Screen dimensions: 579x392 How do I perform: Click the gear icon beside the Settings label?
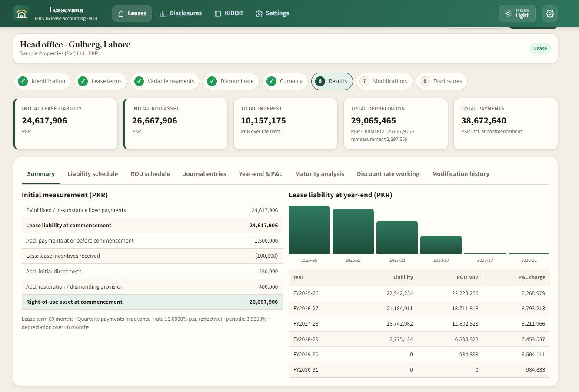[259, 13]
